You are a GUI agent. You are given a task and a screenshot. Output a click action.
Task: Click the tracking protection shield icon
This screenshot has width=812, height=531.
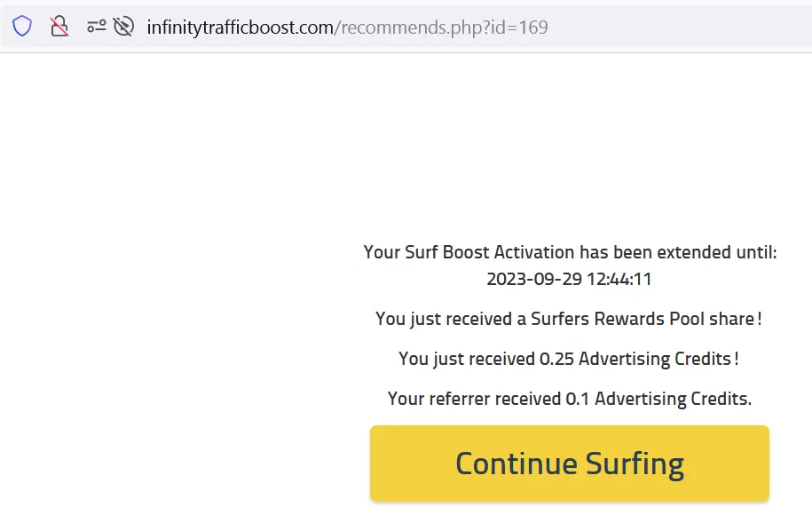coord(22,27)
